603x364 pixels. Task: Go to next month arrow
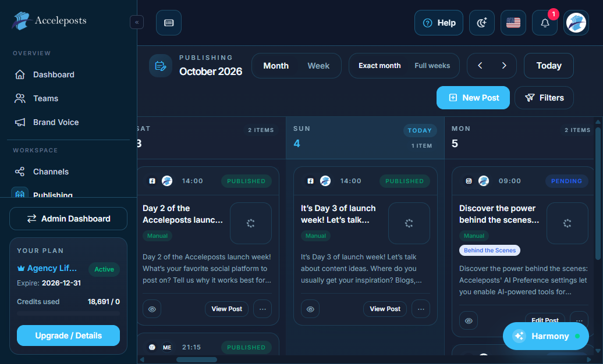[504, 66]
